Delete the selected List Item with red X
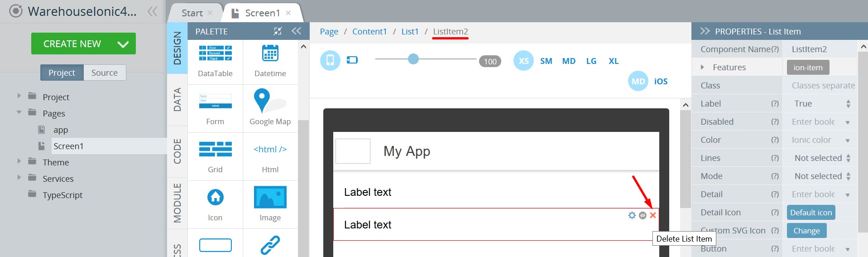Viewport: 868px width, 257px height. pos(653,215)
